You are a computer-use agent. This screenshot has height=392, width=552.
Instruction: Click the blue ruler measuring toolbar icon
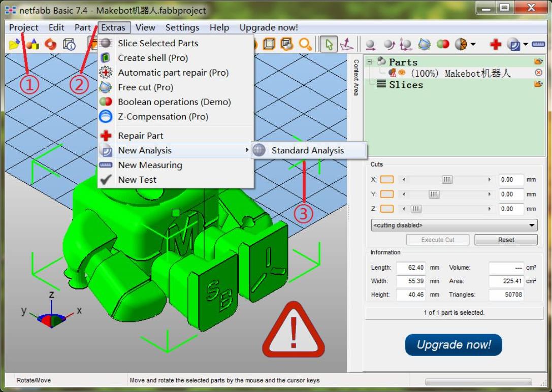[x=539, y=44]
